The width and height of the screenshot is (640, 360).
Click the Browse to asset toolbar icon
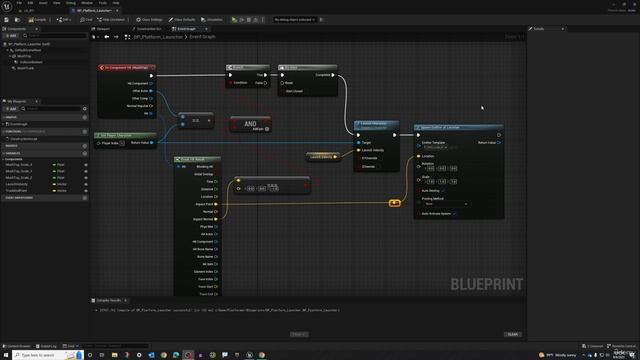(17, 20)
